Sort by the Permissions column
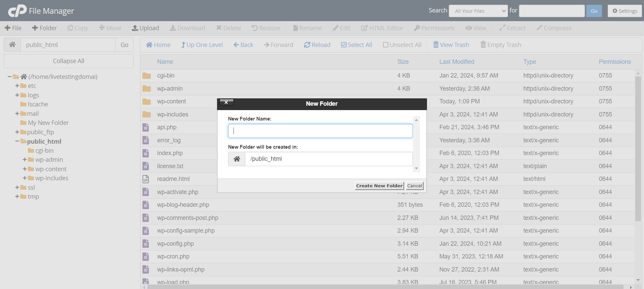644x289 pixels. (x=615, y=62)
